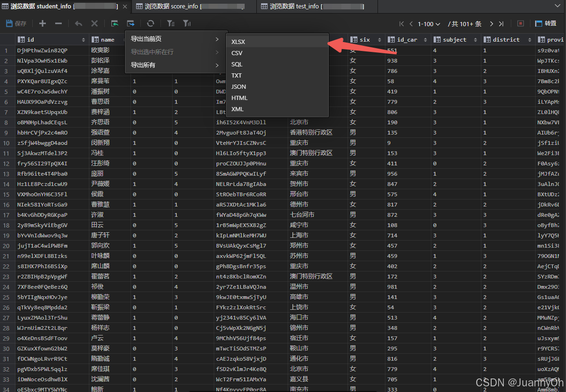
Task: Transpose the table using 转置
Action: 550,23
